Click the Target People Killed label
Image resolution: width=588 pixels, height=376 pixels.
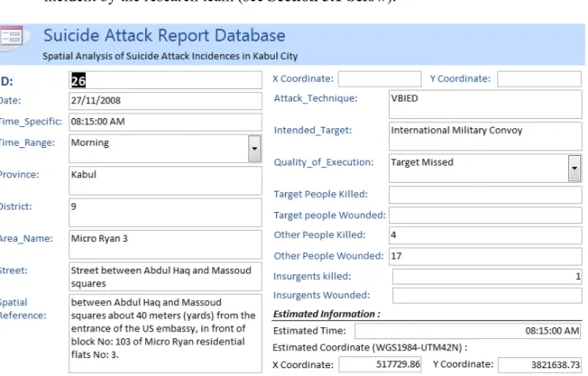point(321,194)
